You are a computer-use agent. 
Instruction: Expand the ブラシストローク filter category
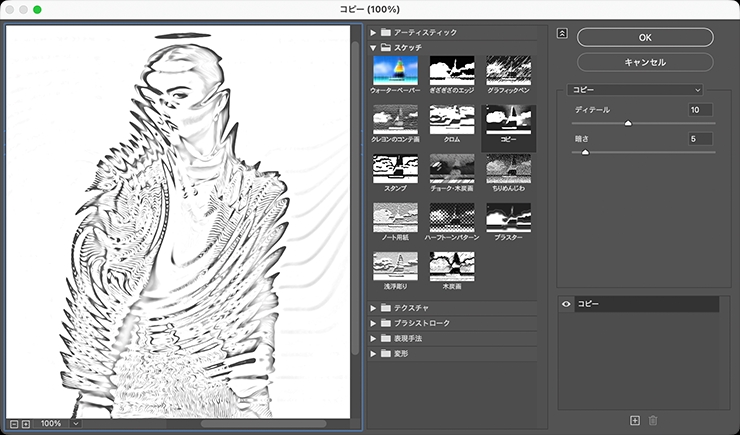[374, 323]
